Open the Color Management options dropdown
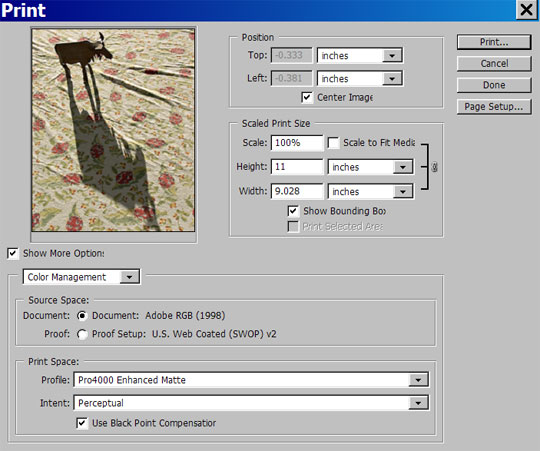Screen dimensions: 540x451 (81, 277)
